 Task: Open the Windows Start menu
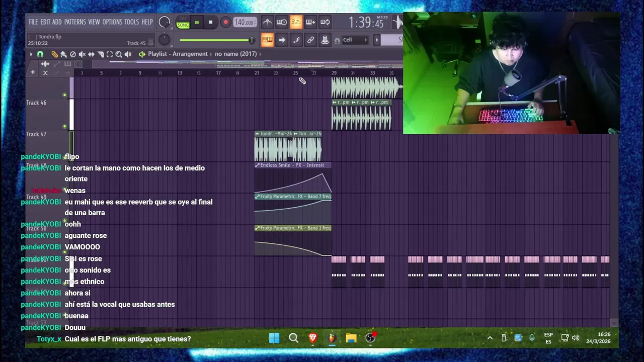(x=274, y=338)
